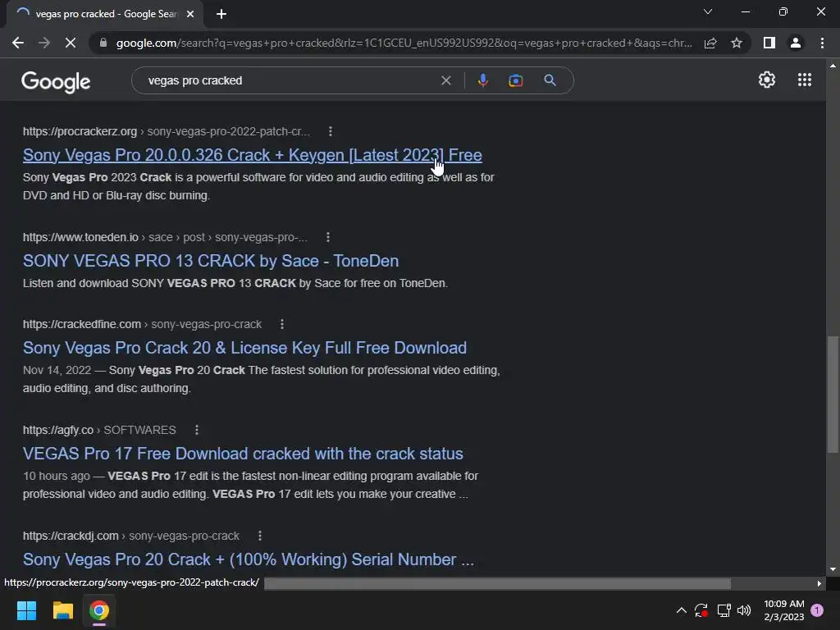Open a new browser tab
This screenshot has height=630, width=840.
221,15
